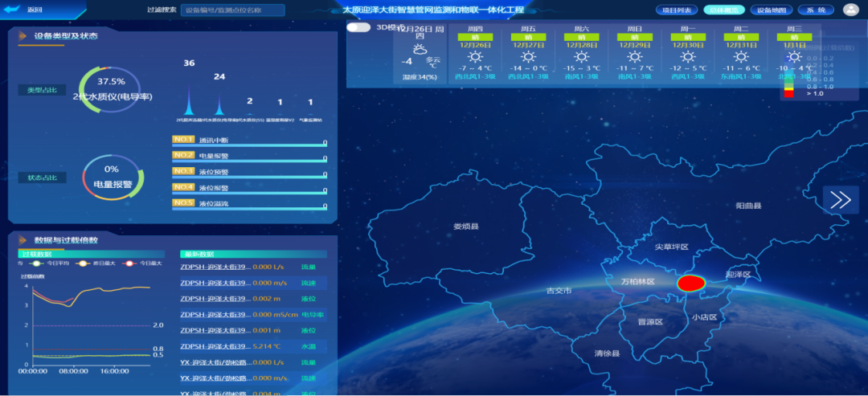Open ZDPSH link with 0.000 L/s value
This screenshot has height=396, width=868.
(x=216, y=267)
